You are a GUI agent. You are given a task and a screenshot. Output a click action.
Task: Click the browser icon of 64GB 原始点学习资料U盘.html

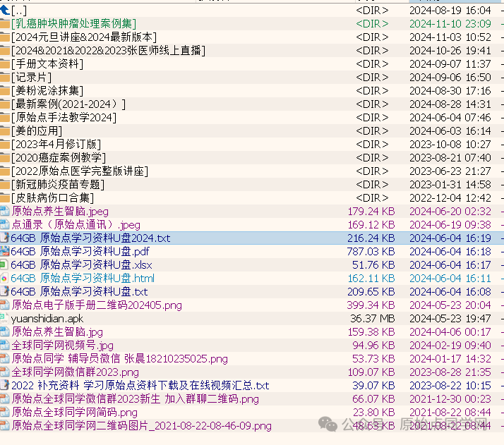(x=5, y=279)
